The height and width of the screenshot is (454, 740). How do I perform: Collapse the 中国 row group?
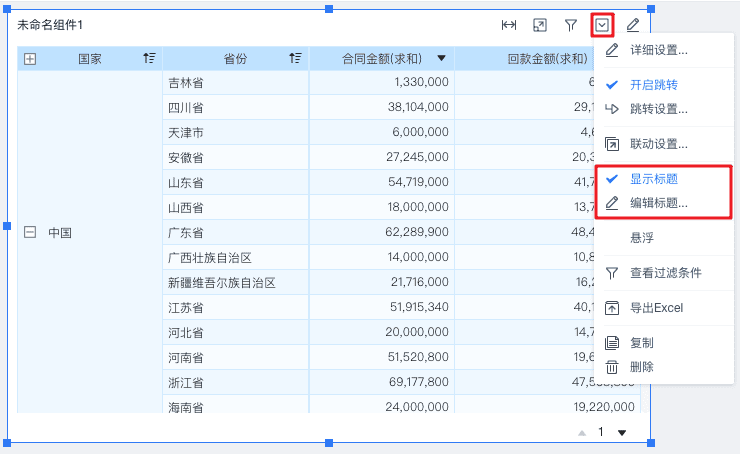point(30,232)
